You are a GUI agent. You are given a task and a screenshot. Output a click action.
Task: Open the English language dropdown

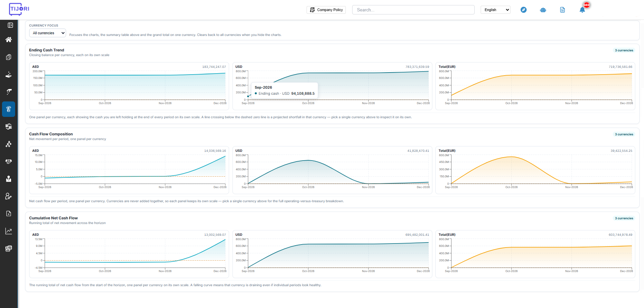495,10
